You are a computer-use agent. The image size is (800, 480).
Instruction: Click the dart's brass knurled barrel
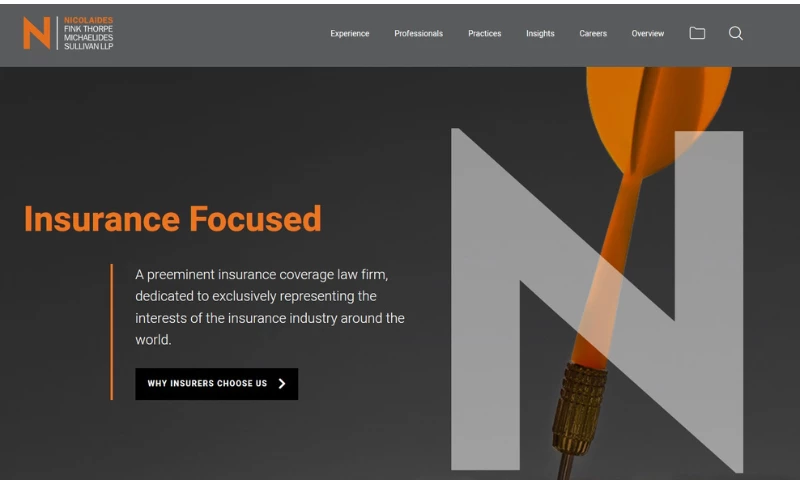coord(579,408)
